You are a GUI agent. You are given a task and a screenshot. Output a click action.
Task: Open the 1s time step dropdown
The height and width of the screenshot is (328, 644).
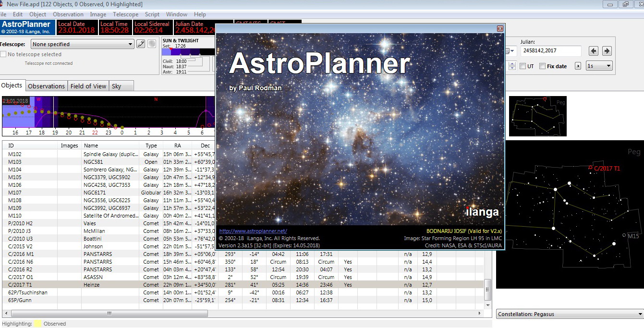599,66
